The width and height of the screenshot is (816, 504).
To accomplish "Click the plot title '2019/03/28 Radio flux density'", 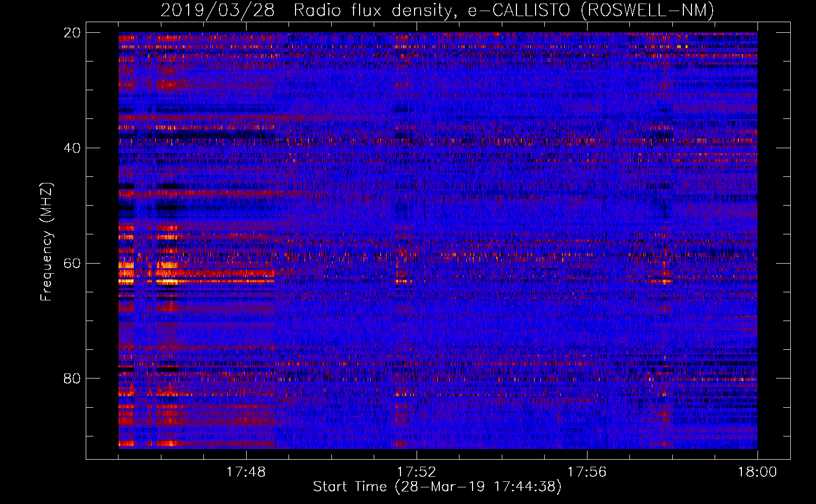I will [437, 10].
